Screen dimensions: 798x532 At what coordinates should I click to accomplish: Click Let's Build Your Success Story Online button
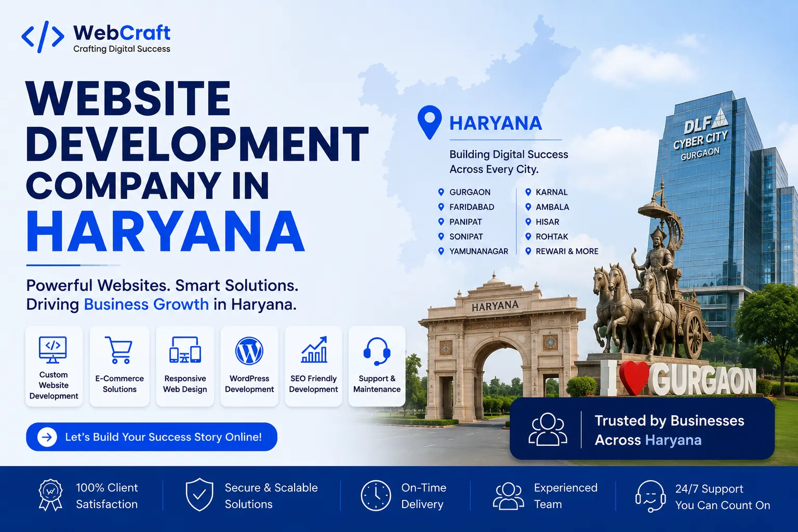[152, 437]
